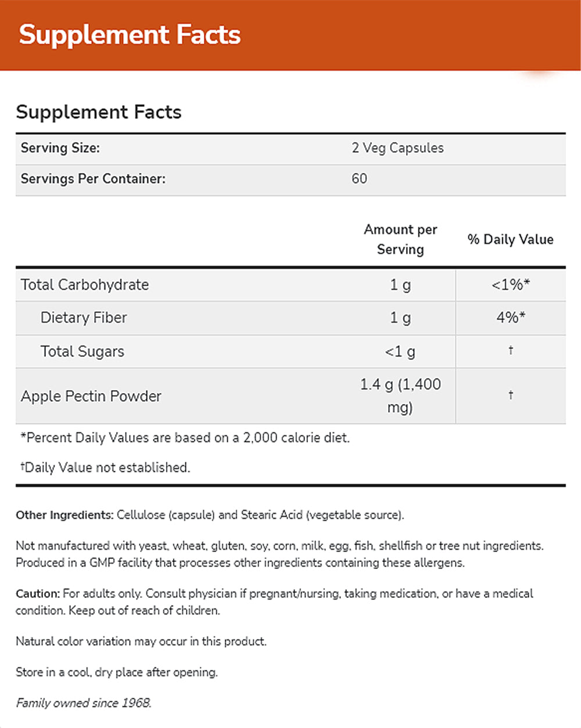Click the Other Ingredients label

point(64,515)
